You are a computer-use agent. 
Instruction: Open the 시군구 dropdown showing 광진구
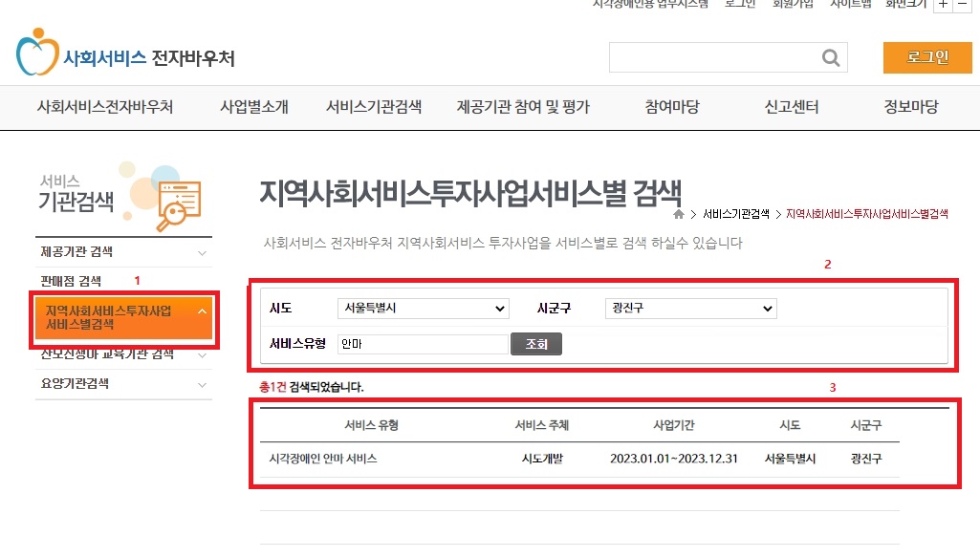coord(690,308)
